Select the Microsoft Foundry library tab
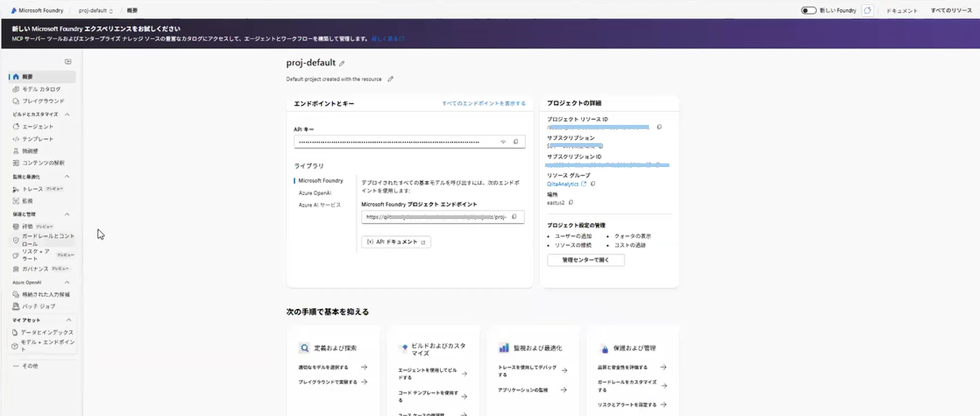This screenshot has height=416, width=980. (x=321, y=180)
